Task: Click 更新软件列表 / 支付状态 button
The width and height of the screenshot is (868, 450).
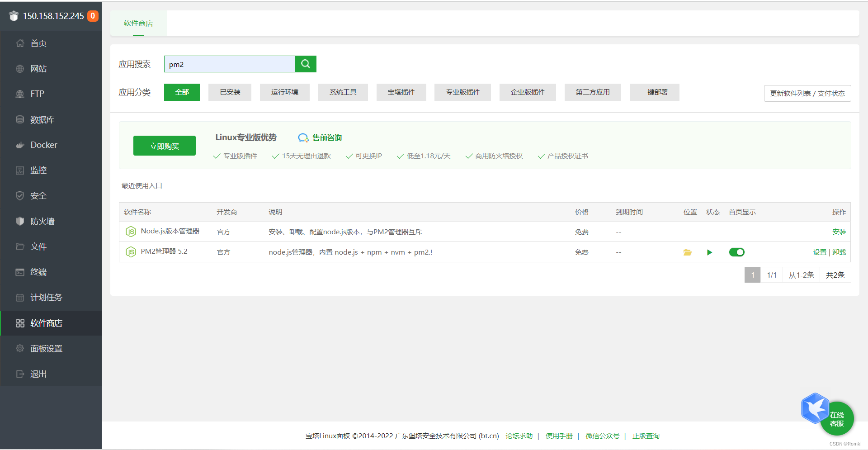Action: [807, 93]
